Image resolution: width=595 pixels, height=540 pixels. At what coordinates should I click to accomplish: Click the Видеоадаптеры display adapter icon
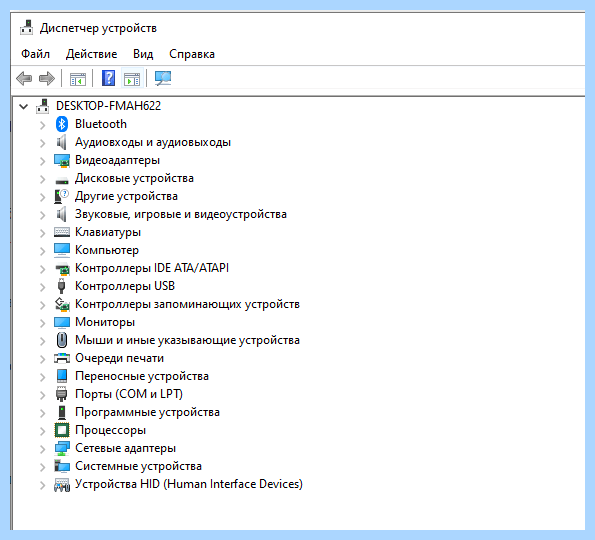(62, 160)
